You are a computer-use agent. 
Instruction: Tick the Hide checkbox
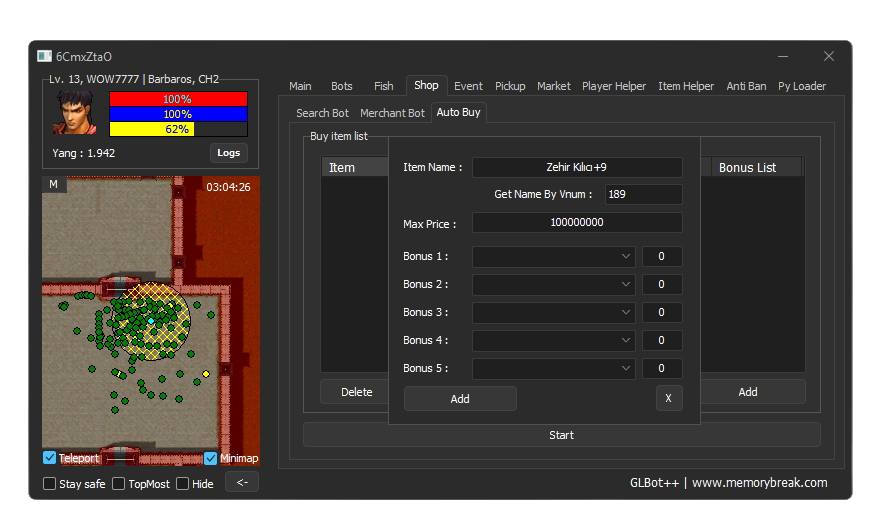click(x=182, y=483)
